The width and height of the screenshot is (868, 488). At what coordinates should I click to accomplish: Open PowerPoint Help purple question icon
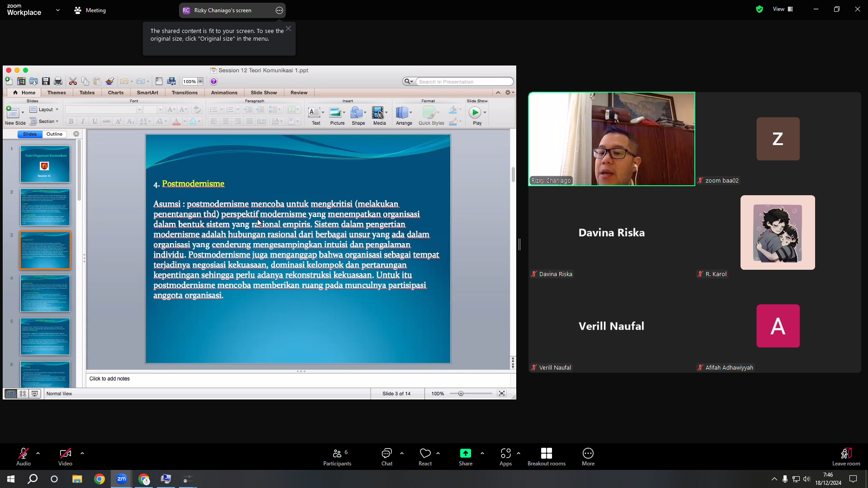tap(214, 81)
